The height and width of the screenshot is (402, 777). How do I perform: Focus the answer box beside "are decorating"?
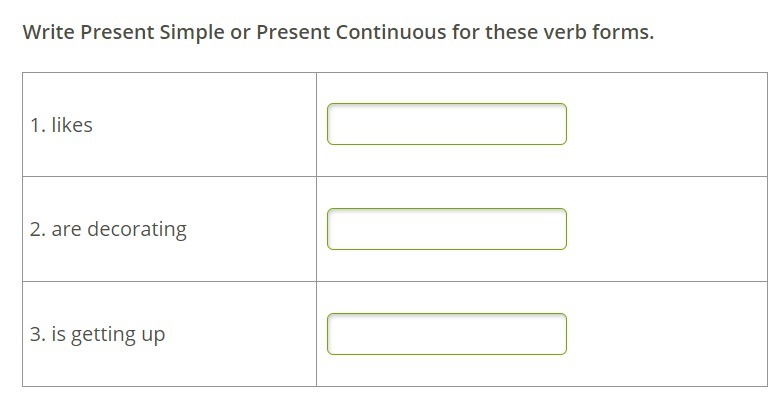(x=446, y=229)
